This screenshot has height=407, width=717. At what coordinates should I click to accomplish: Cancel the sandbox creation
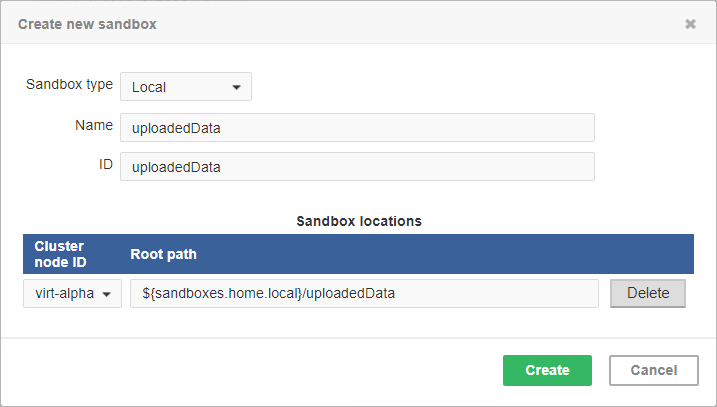[x=654, y=370]
